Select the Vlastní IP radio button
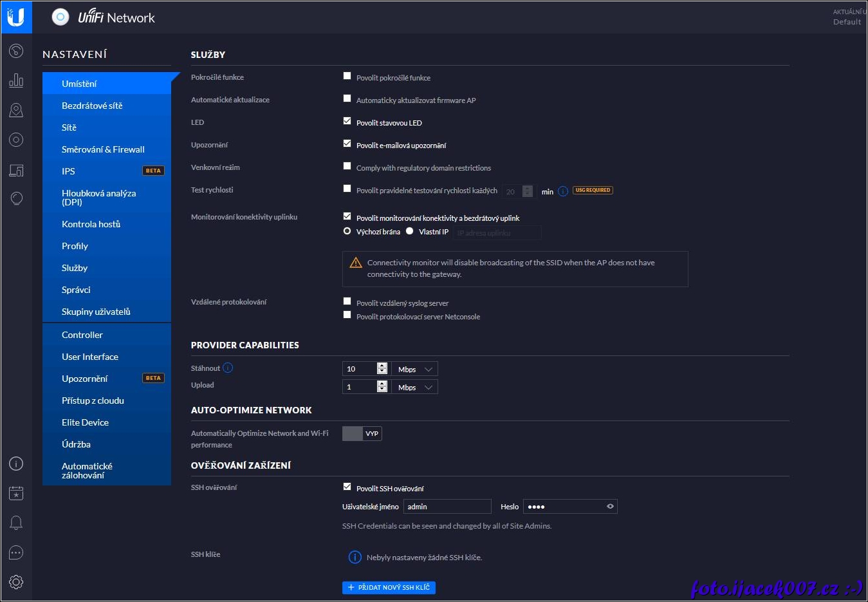Viewport: 868px width, 602px height. [409, 231]
